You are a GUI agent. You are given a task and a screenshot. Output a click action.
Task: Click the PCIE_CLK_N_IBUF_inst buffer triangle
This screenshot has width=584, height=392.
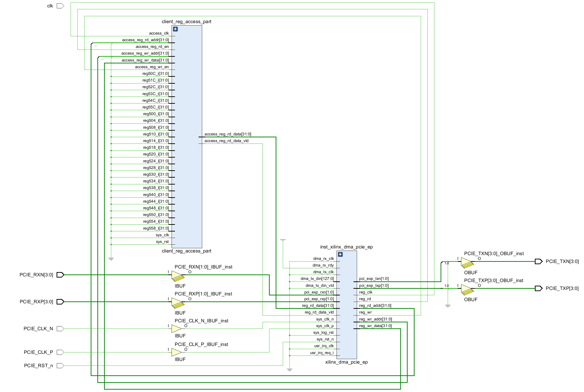pos(176,329)
